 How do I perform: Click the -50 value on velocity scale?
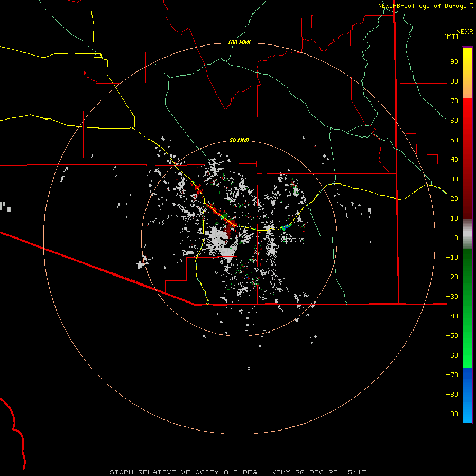point(452,336)
